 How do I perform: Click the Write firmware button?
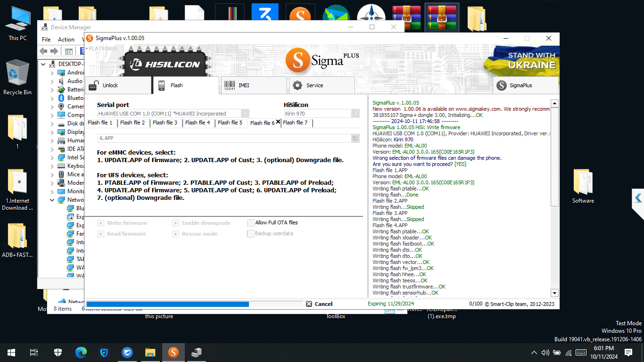[x=123, y=223]
